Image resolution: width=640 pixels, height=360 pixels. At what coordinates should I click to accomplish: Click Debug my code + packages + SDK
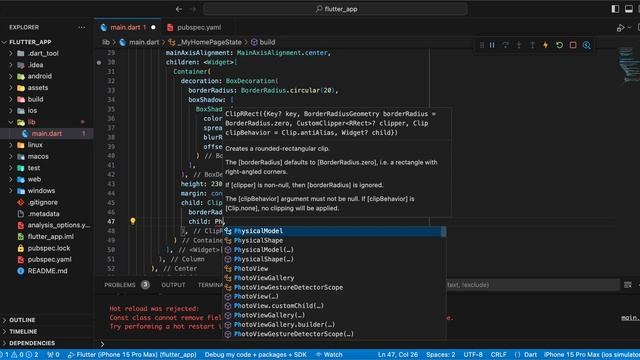click(x=256, y=355)
